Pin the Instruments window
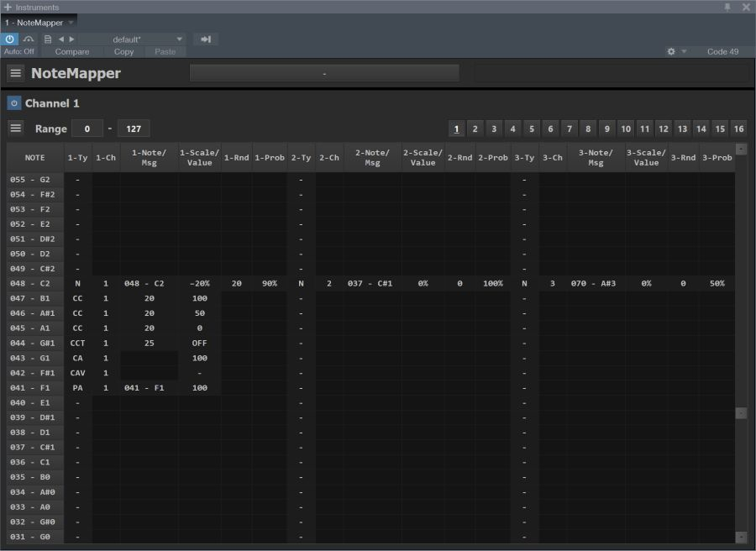 [727, 8]
